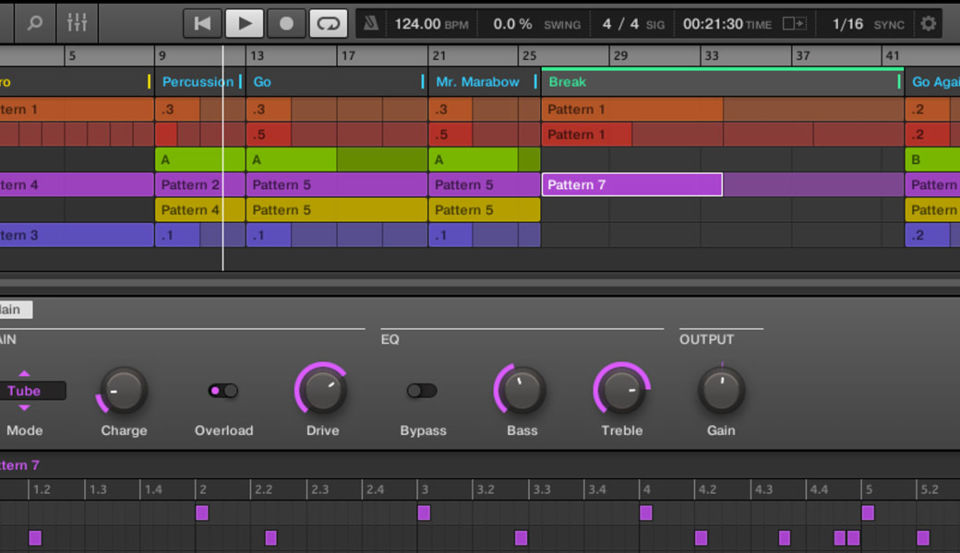Viewport: 960px width, 553px height.
Task: Toggle the Loop button
Action: [328, 23]
